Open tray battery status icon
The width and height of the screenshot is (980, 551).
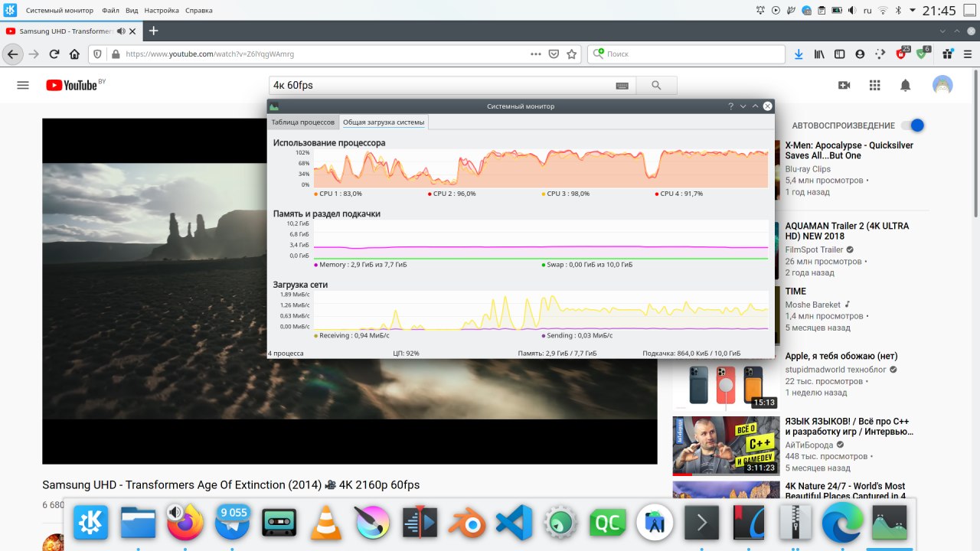(x=836, y=11)
